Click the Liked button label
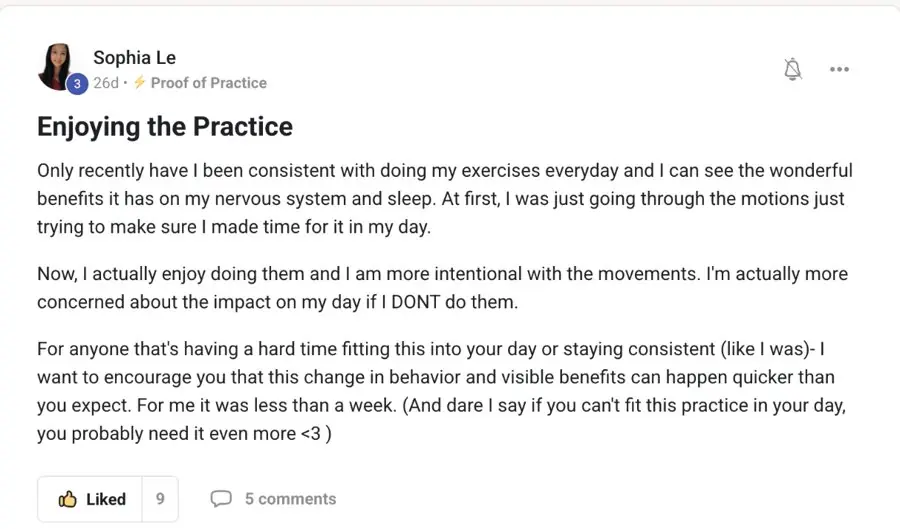The height and width of the screenshot is (529, 900). click(106, 499)
